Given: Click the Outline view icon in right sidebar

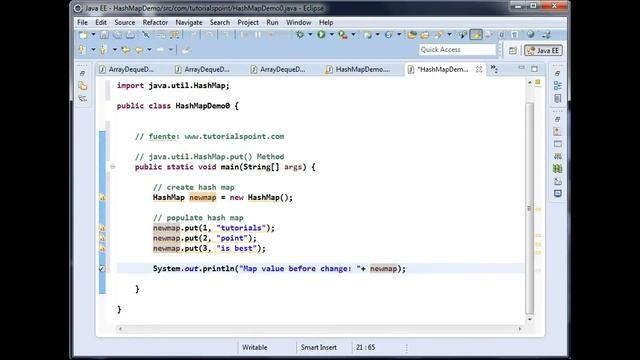Looking at the screenshot, I should coord(558,86).
